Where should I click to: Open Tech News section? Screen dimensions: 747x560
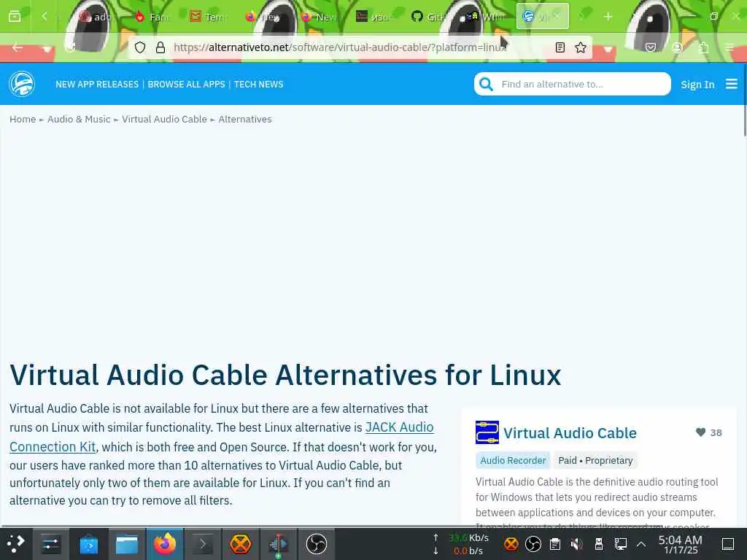coord(259,85)
